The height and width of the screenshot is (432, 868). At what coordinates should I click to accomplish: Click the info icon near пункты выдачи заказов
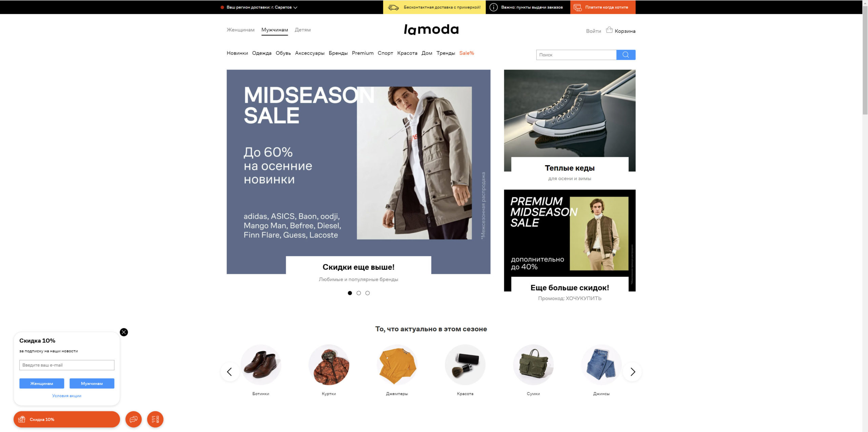pyautogui.click(x=494, y=7)
